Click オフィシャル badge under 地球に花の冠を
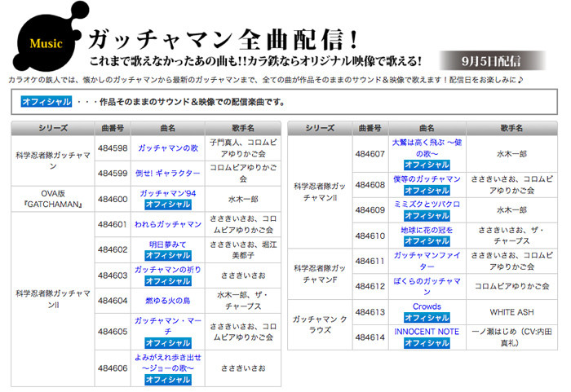This screenshot has height=392, width=571. [427, 241]
